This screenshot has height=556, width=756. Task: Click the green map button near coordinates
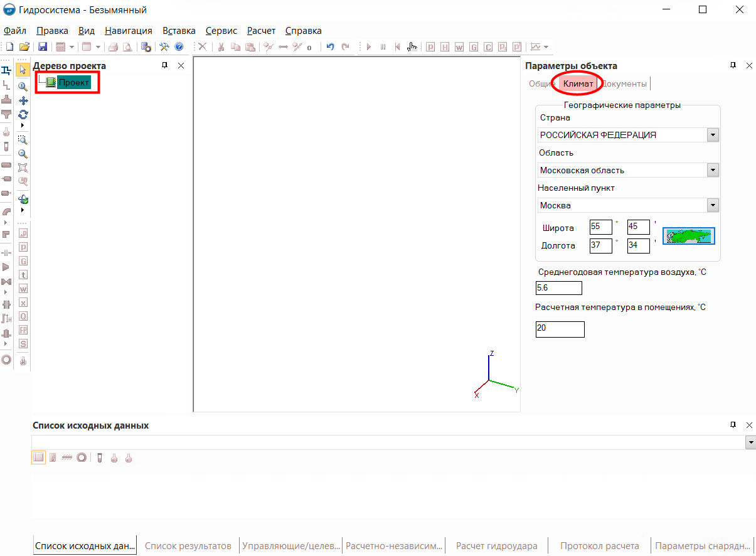tap(688, 237)
